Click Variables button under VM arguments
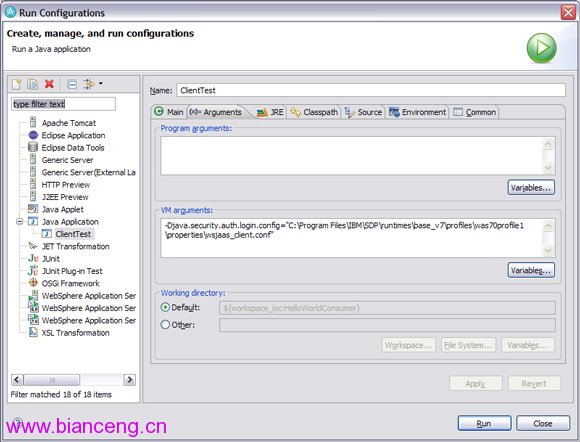Screen dimensions: 580x442 tap(531, 270)
